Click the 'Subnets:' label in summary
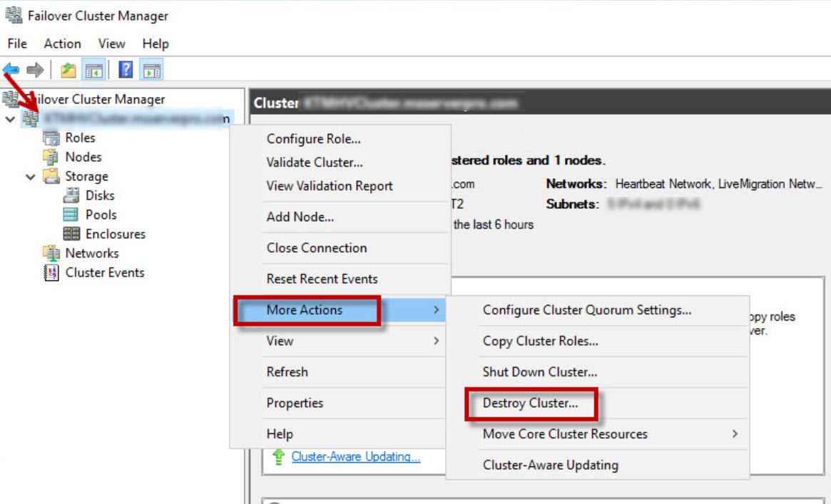The height and width of the screenshot is (504, 831). pos(572,205)
